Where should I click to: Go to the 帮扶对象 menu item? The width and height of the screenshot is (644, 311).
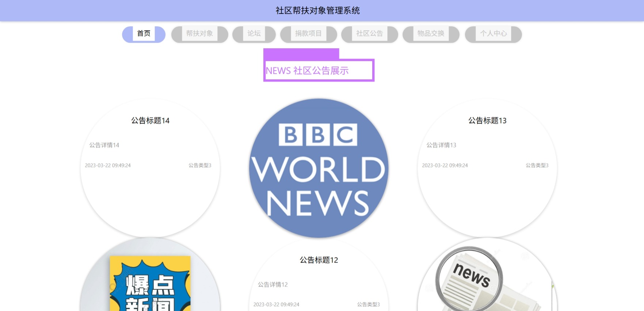[x=199, y=34]
